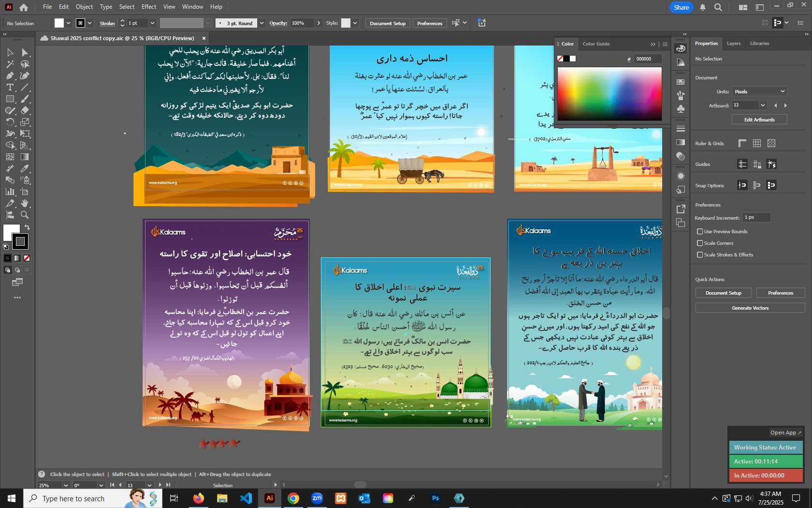Viewport: 812px width, 508px height.
Task: Open the 3 pt. Round brush dropdown
Action: click(261, 23)
